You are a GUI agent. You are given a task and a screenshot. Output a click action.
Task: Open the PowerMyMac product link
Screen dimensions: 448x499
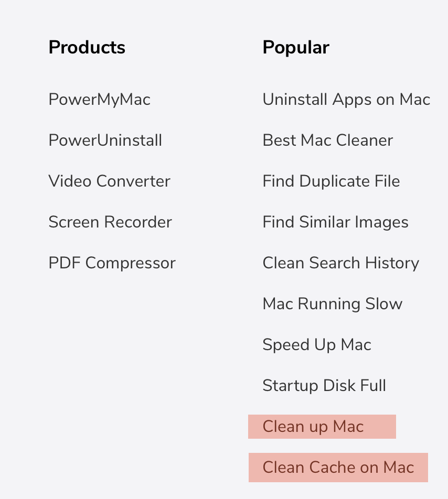pyautogui.click(x=99, y=100)
